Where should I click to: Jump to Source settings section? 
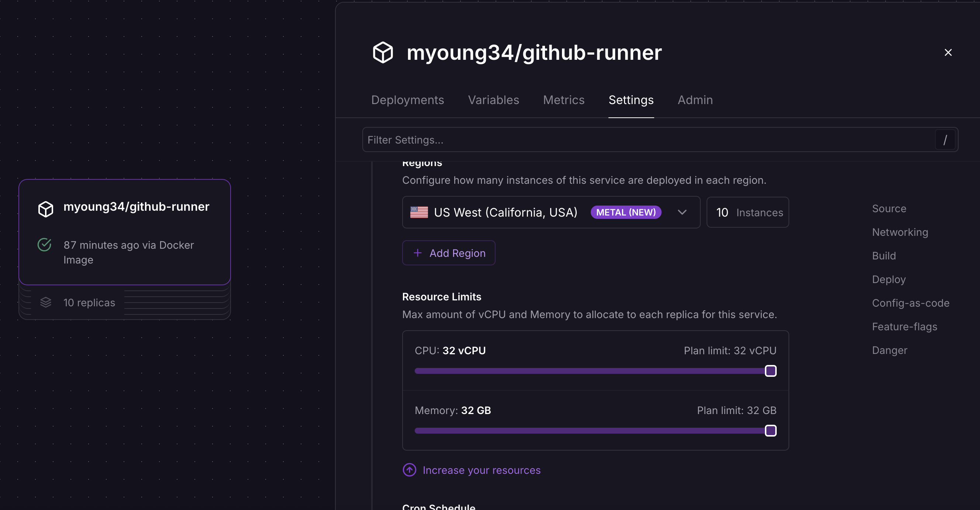pos(889,209)
